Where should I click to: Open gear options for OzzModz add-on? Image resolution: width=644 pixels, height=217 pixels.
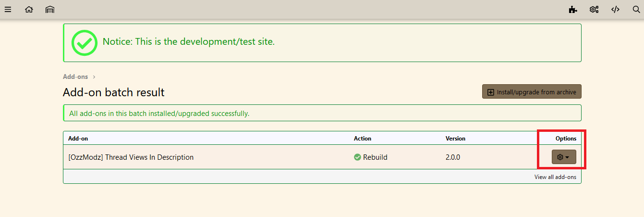tap(564, 157)
